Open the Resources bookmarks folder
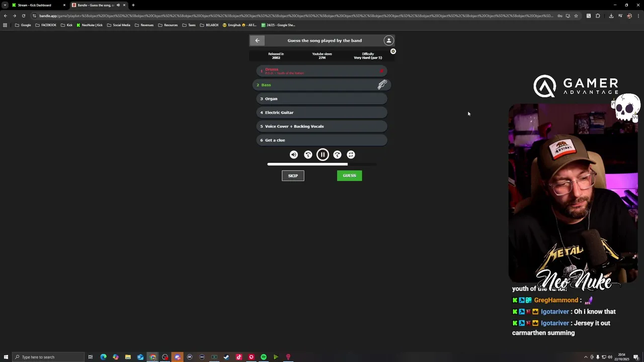This screenshot has height=362, width=644. (x=168, y=25)
